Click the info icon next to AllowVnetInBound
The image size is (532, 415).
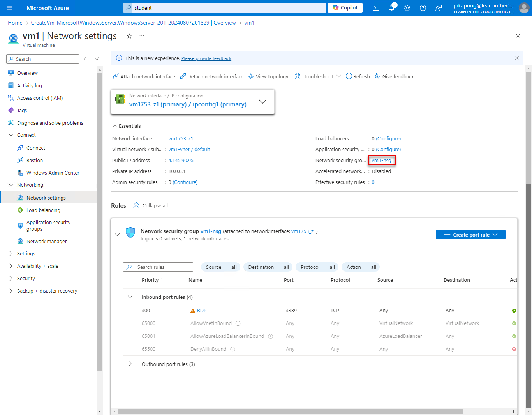pyautogui.click(x=238, y=323)
